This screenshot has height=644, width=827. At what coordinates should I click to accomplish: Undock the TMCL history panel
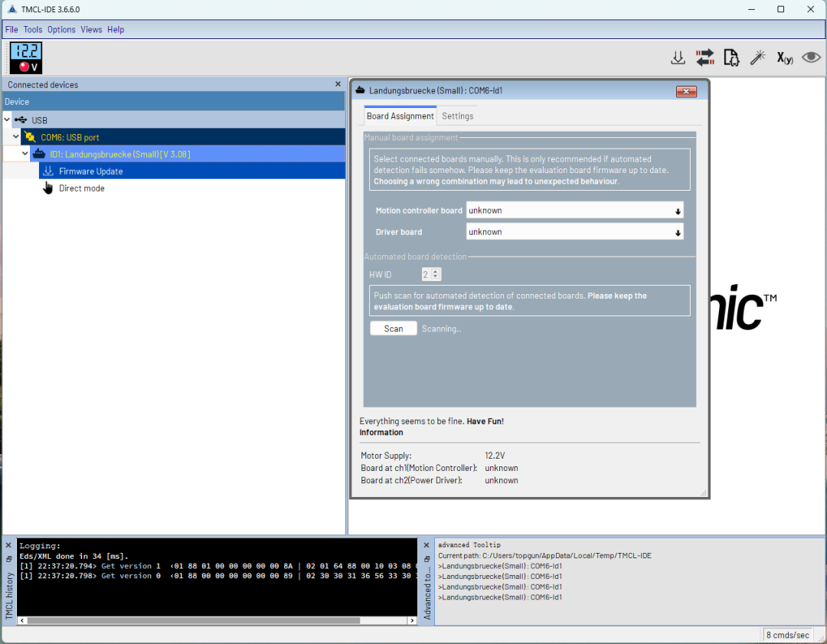tap(8, 558)
